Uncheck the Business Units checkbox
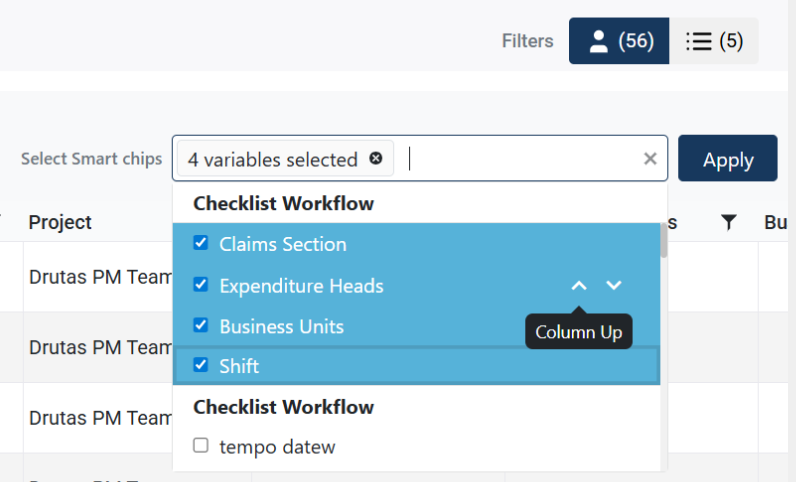Image resolution: width=796 pixels, height=482 pixels. pos(200,325)
